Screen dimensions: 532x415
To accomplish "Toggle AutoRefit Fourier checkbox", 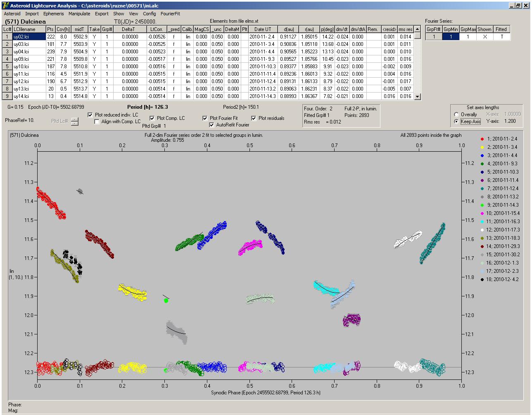I will tap(211, 125).
